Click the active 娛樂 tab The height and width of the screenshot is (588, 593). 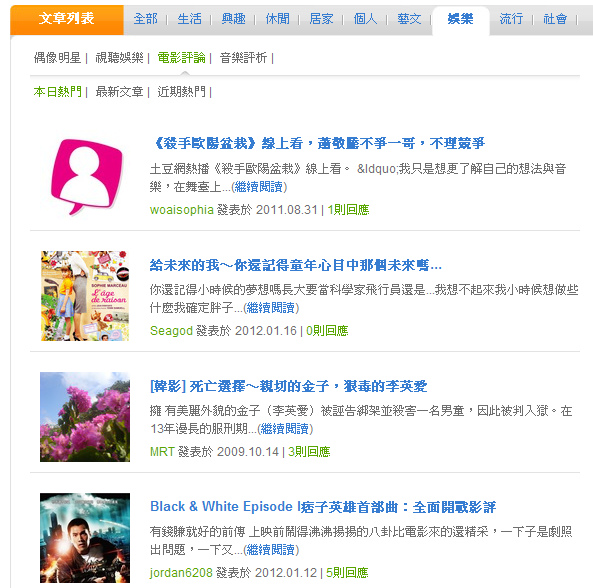(x=460, y=19)
